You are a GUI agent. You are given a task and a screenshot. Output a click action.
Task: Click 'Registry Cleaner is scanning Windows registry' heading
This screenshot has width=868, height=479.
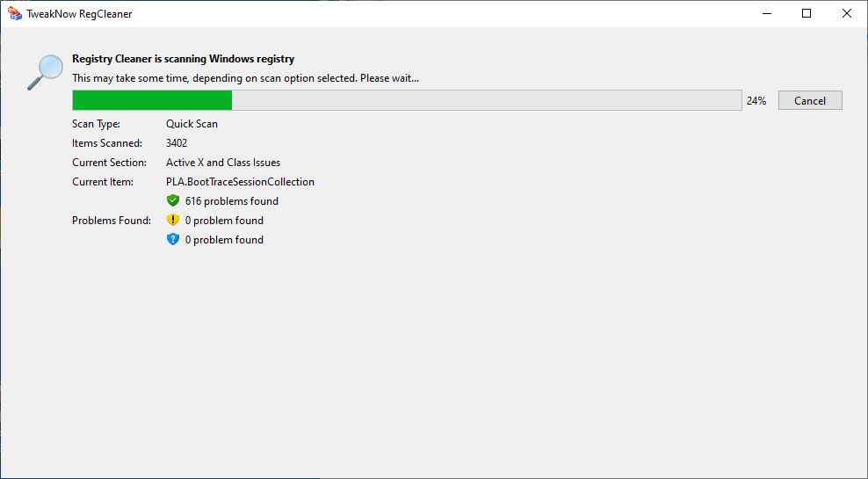coord(184,59)
